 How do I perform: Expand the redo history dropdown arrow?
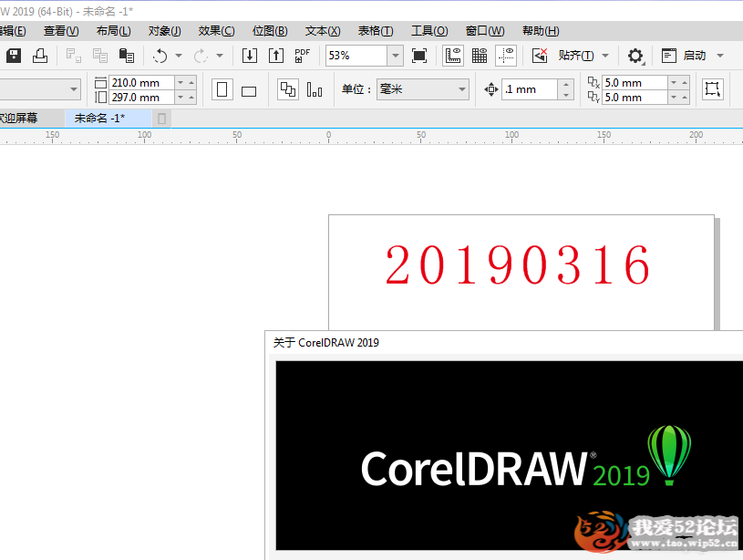tap(220, 56)
